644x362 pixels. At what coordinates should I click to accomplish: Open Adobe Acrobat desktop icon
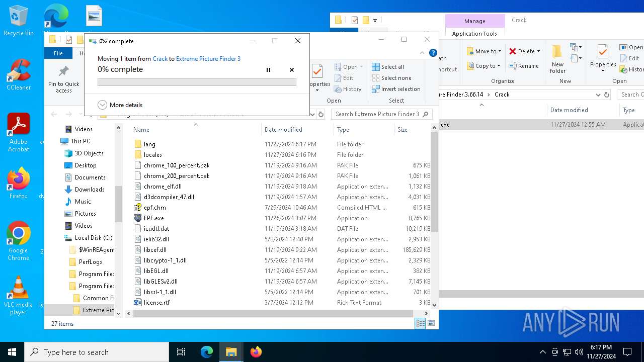(x=18, y=133)
